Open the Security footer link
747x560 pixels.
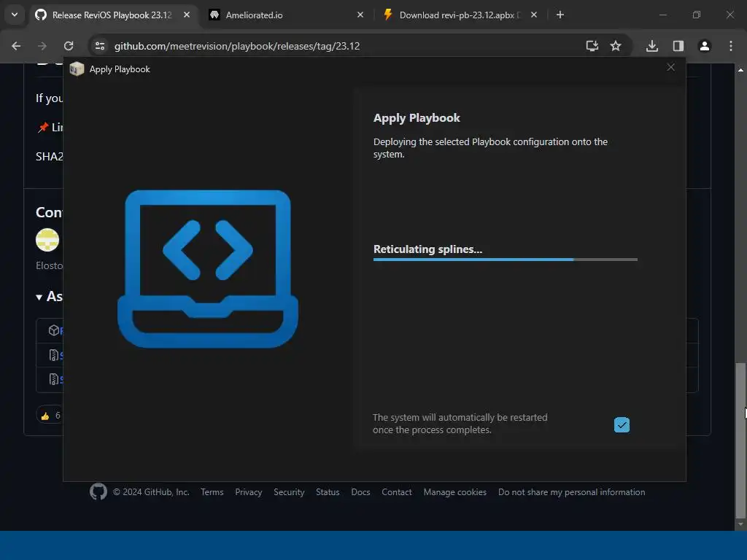point(289,492)
